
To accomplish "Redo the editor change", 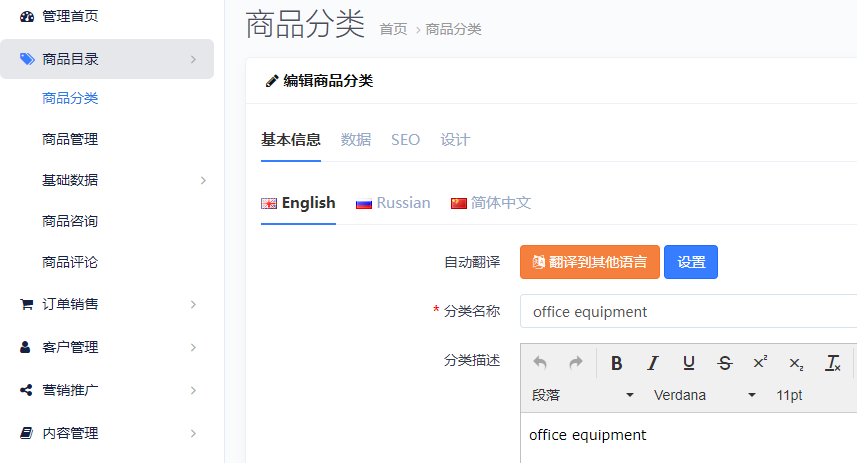I will coord(576,362).
